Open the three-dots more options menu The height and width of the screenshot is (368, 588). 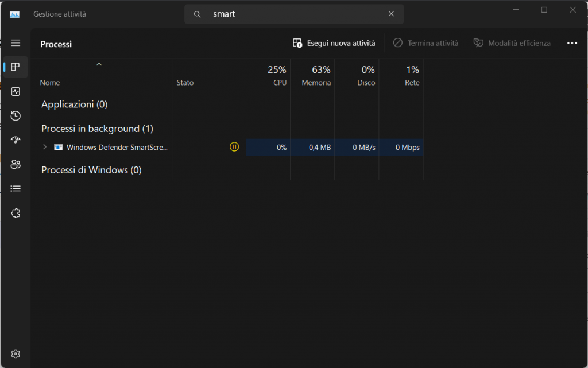[571, 43]
